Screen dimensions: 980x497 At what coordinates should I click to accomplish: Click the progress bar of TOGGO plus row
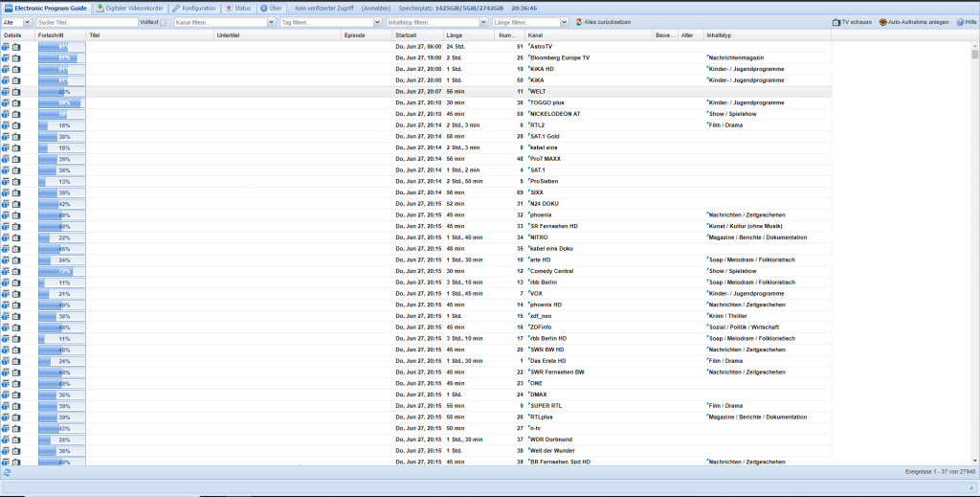tap(61, 103)
